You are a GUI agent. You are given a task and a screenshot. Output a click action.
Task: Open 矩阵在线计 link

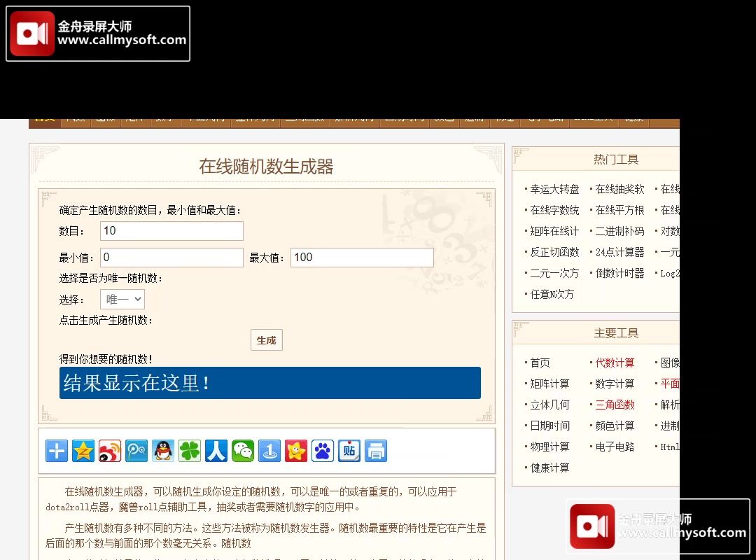point(554,231)
